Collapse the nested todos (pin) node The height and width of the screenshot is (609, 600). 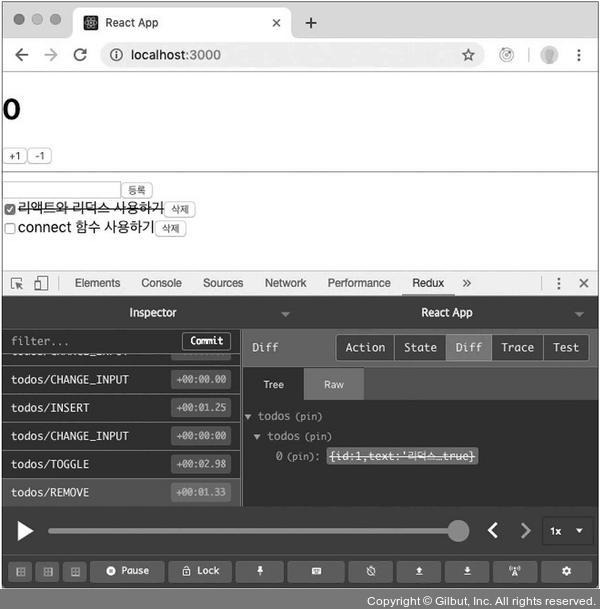257,437
